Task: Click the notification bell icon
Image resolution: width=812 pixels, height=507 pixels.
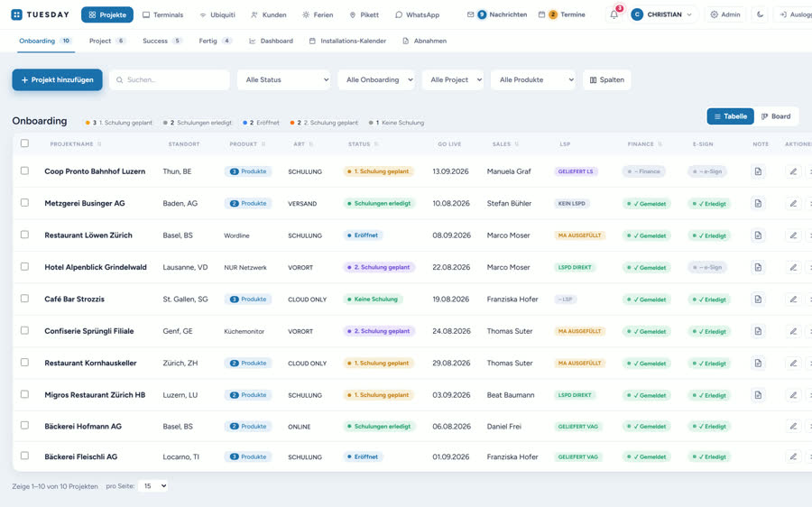Action: (x=614, y=14)
